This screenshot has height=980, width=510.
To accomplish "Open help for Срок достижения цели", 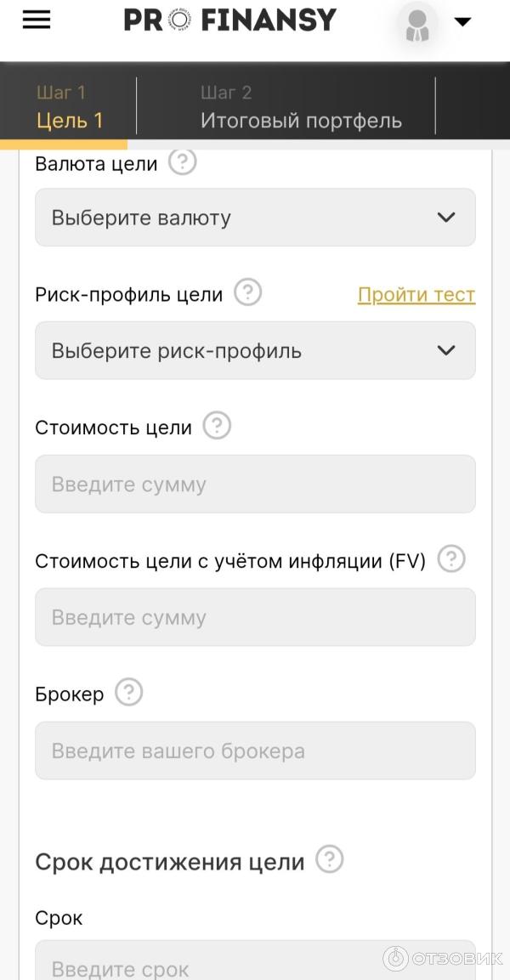I will [331, 859].
